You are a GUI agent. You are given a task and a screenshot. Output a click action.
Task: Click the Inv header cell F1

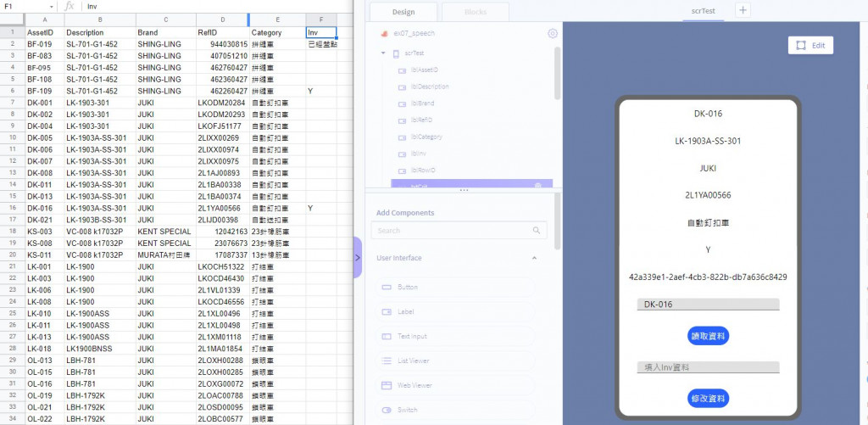pos(321,33)
